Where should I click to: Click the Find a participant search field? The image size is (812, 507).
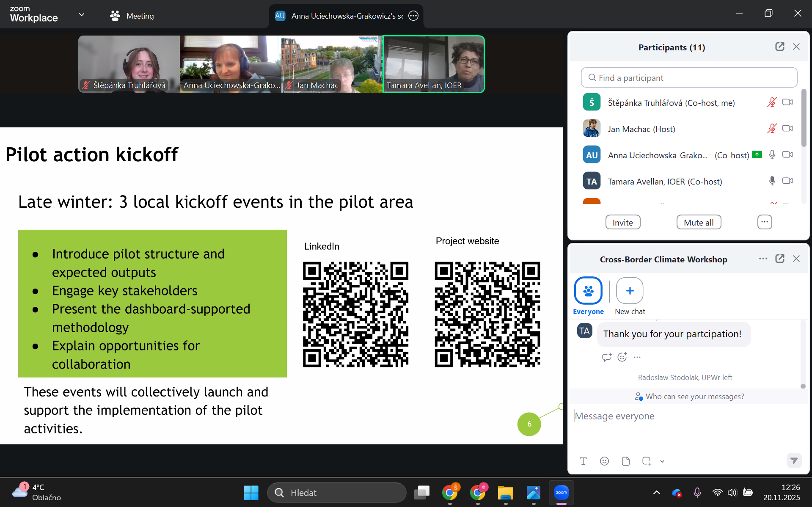coord(689,78)
